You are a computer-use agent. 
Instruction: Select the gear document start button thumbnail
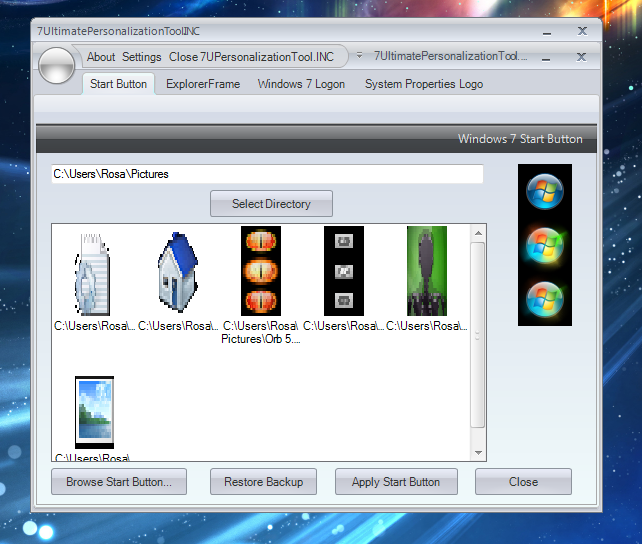pos(93,274)
